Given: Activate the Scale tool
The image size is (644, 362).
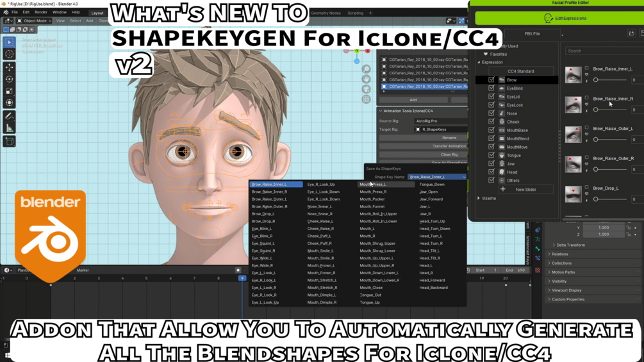Looking at the screenshot, I should point(10,91).
